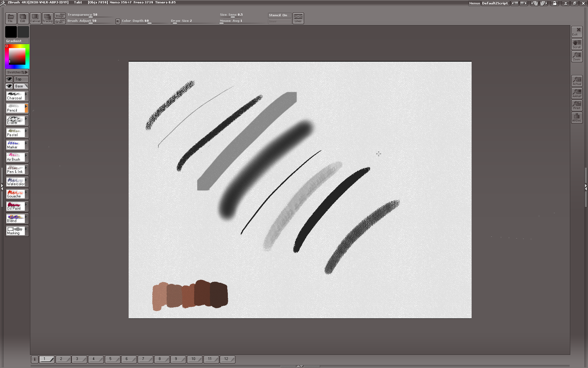588x368 pixels.
Task: Toggle the Stencil On button
Action: (x=279, y=15)
